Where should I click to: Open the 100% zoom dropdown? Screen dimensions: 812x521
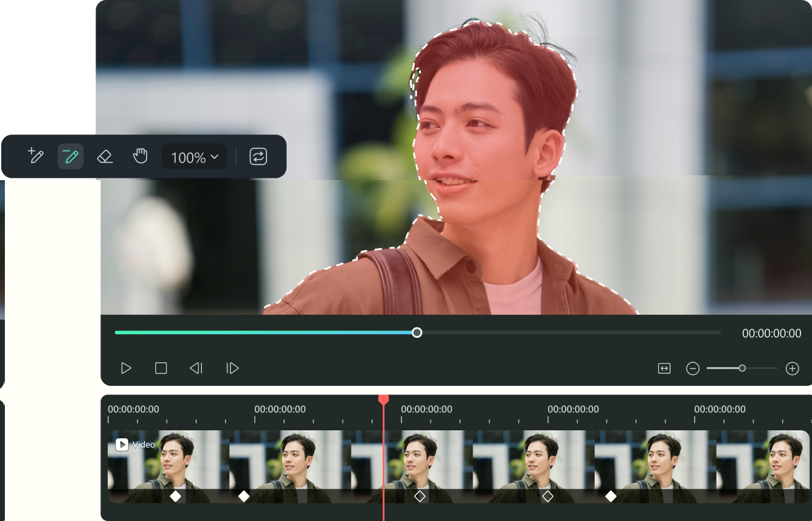(x=194, y=157)
